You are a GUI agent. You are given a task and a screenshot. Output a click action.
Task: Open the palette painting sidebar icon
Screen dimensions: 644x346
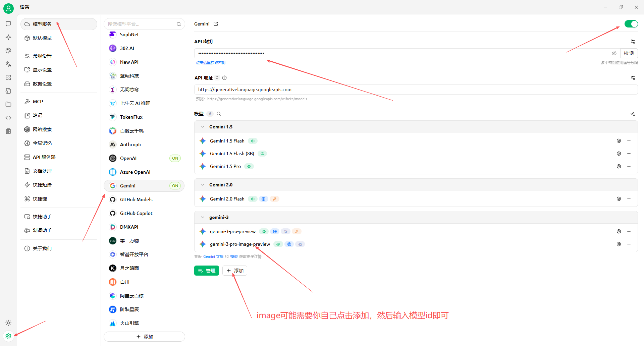tap(8, 51)
